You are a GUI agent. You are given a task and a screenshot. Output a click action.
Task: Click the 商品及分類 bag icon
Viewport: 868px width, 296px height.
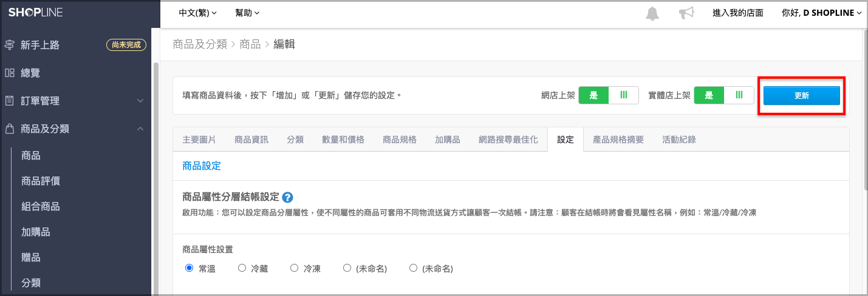[x=9, y=129]
